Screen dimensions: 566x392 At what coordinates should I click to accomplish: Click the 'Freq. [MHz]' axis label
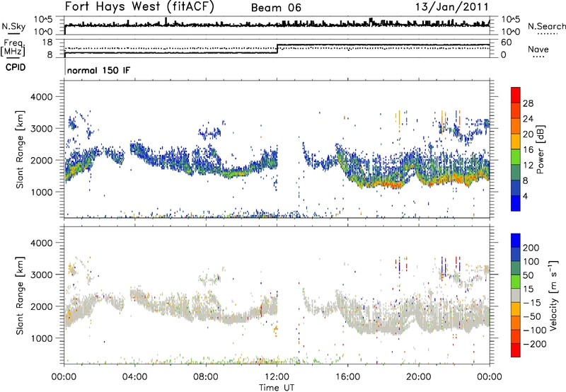point(13,47)
